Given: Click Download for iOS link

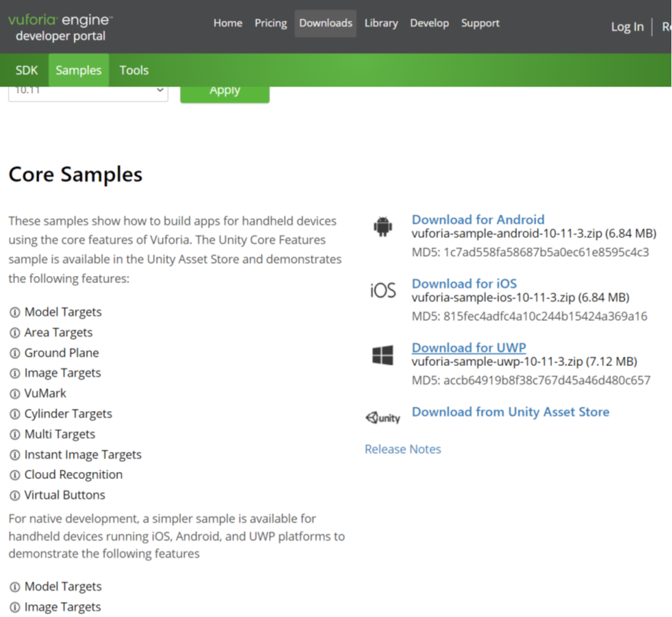Looking at the screenshot, I should [464, 283].
